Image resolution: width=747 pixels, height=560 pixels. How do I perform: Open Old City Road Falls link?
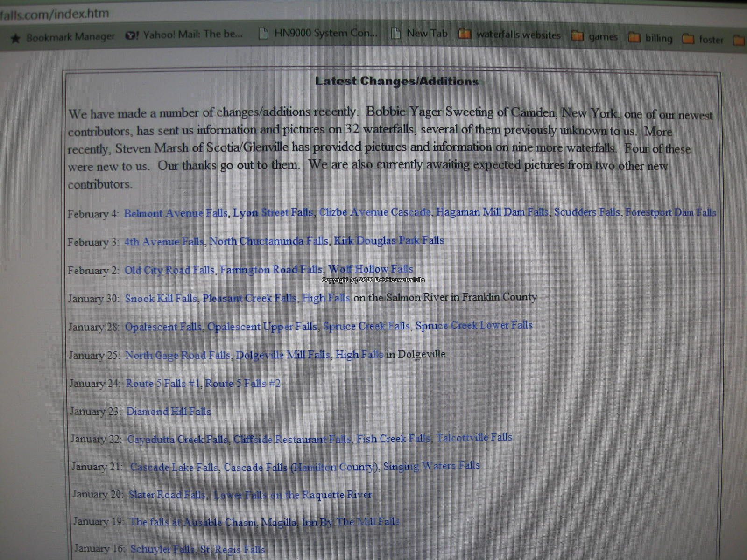pos(169,270)
